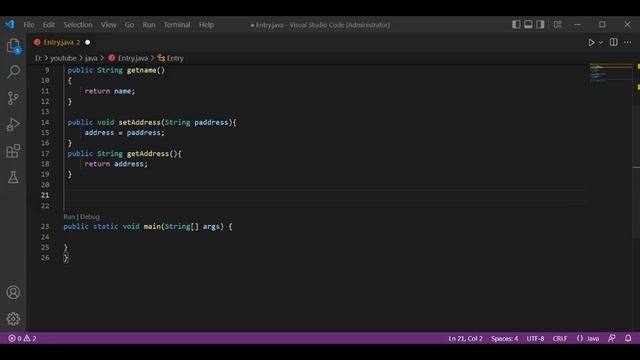640x360 pixels.
Task: Open Run and Debug view
Action: pyautogui.click(x=13, y=124)
